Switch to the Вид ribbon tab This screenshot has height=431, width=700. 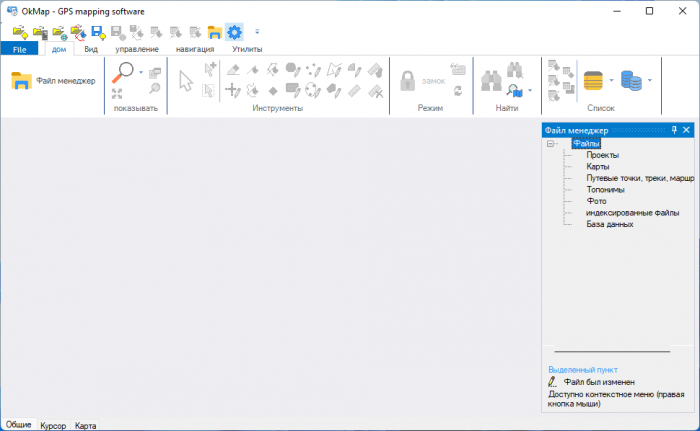(x=90, y=48)
